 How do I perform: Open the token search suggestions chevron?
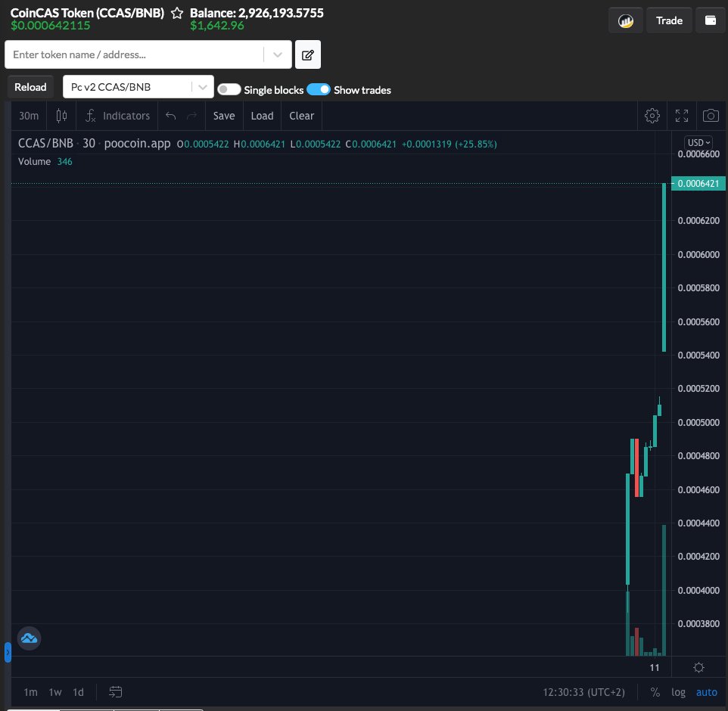277,54
